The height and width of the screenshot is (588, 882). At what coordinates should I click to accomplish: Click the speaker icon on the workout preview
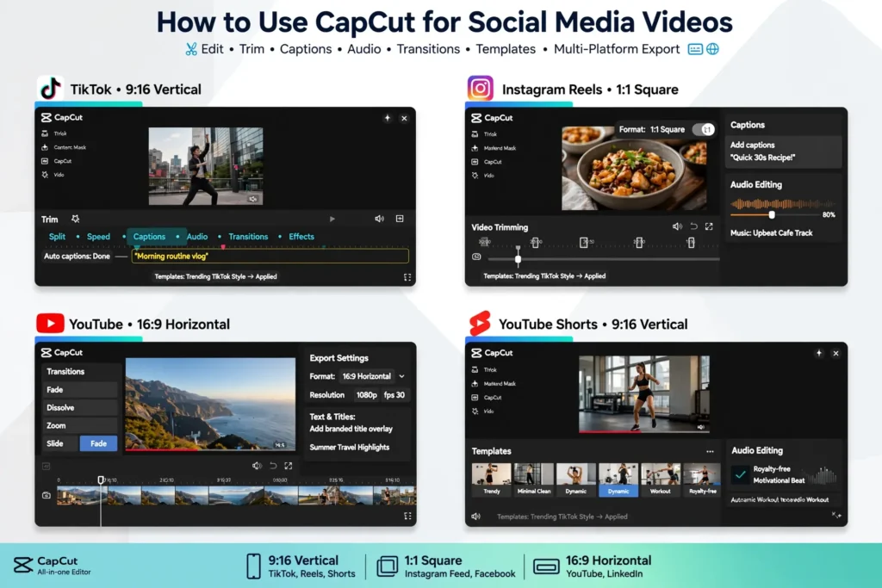(701, 427)
